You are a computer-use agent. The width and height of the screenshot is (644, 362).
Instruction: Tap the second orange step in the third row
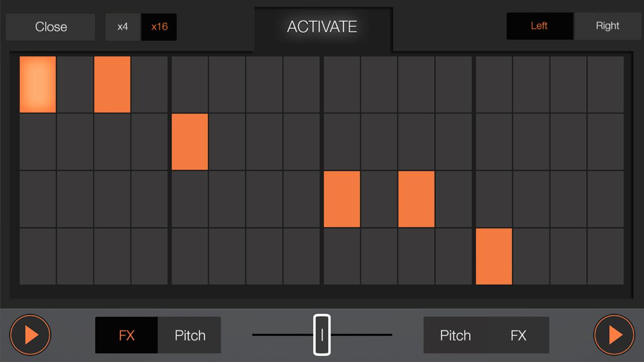417,199
